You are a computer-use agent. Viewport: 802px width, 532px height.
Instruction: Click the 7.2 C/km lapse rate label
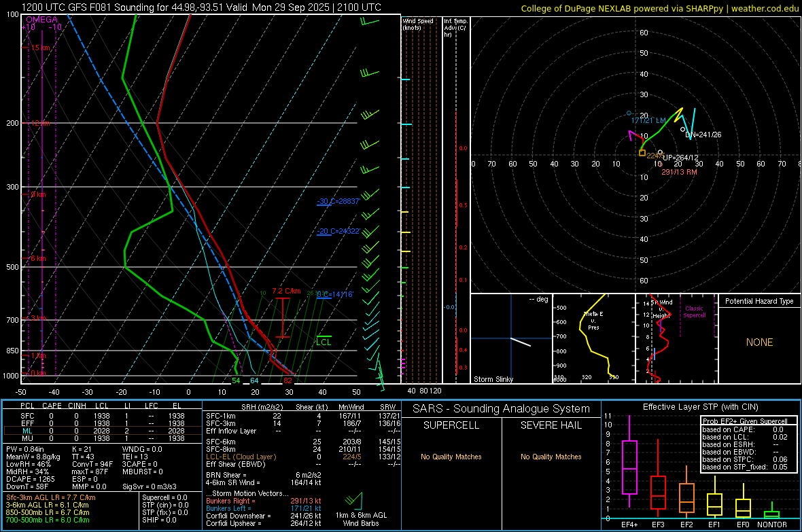(x=286, y=291)
